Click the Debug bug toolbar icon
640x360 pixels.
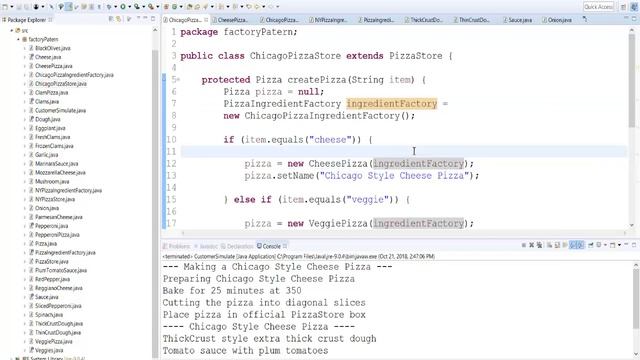click(x=109, y=7)
